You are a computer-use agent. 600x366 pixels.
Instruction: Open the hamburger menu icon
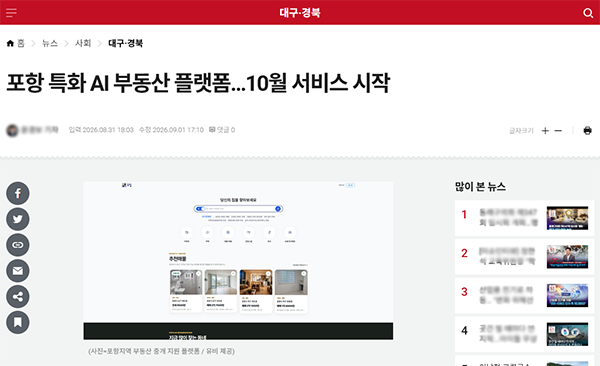[x=11, y=13]
